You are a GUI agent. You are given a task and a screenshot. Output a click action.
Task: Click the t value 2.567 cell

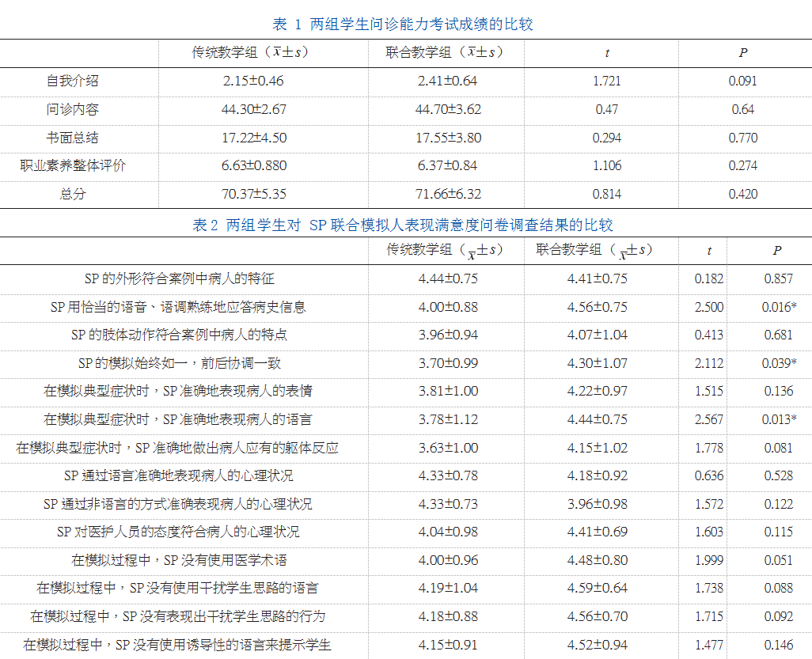point(708,419)
